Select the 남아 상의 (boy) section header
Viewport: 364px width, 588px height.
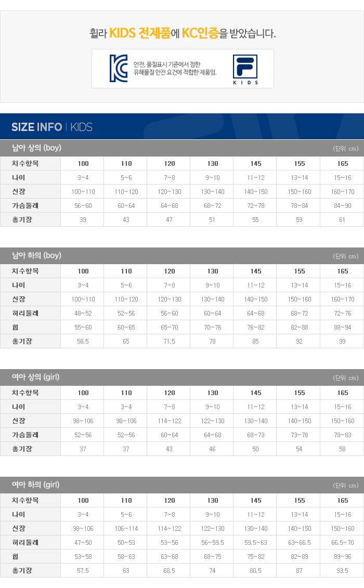pyautogui.click(x=37, y=148)
